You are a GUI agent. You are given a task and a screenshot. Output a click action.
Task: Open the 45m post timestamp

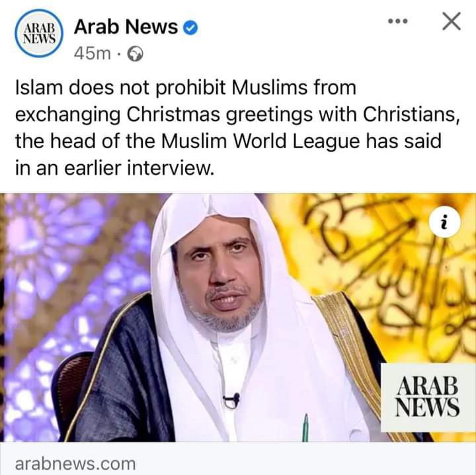(x=93, y=54)
